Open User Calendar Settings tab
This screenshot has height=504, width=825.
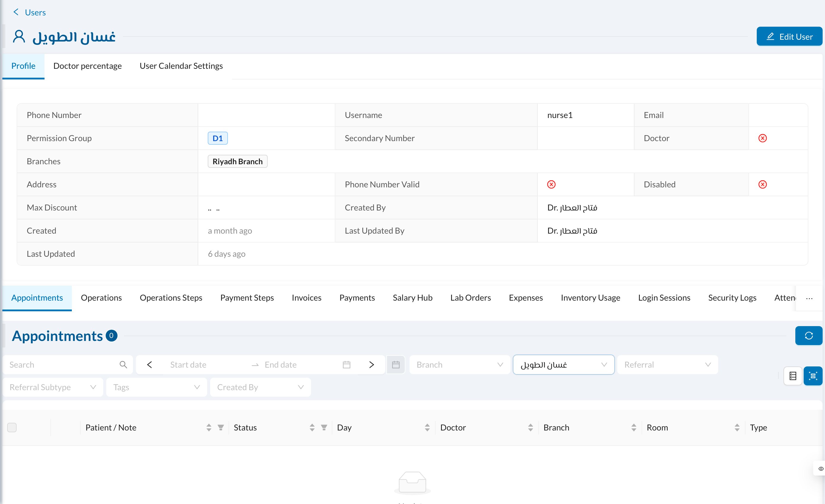point(181,66)
